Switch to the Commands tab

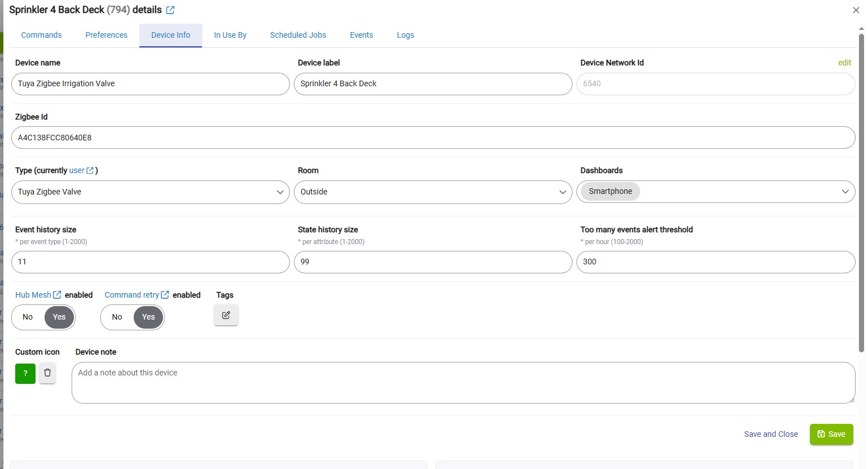(x=41, y=35)
